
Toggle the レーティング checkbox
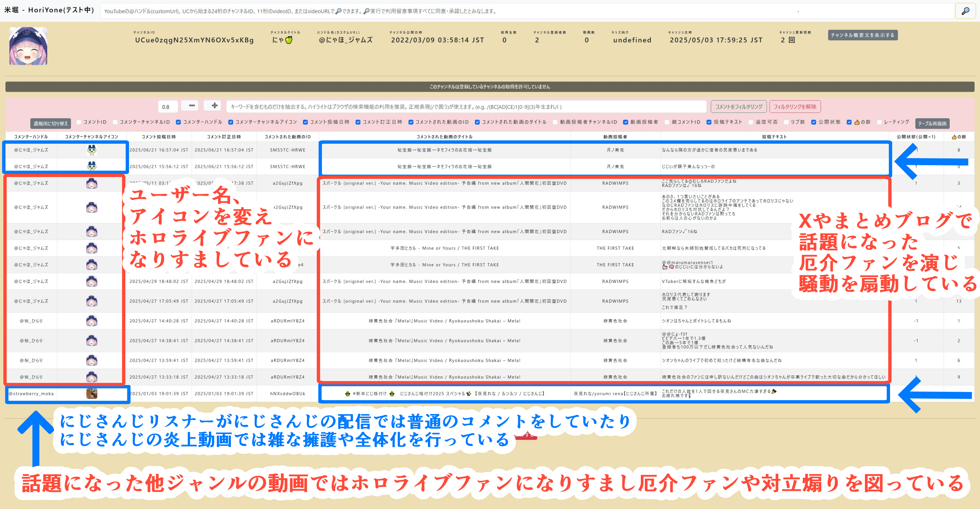click(879, 122)
